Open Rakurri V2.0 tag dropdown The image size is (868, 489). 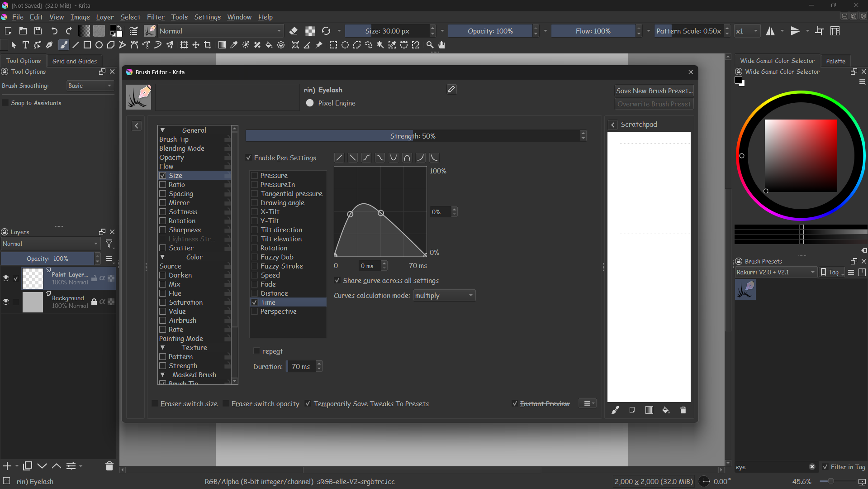click(775, 272)
